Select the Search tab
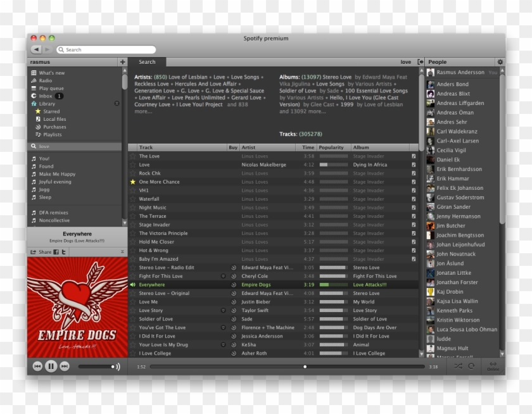532x414 pixels. pyautogui.click(x=147, y=61)
